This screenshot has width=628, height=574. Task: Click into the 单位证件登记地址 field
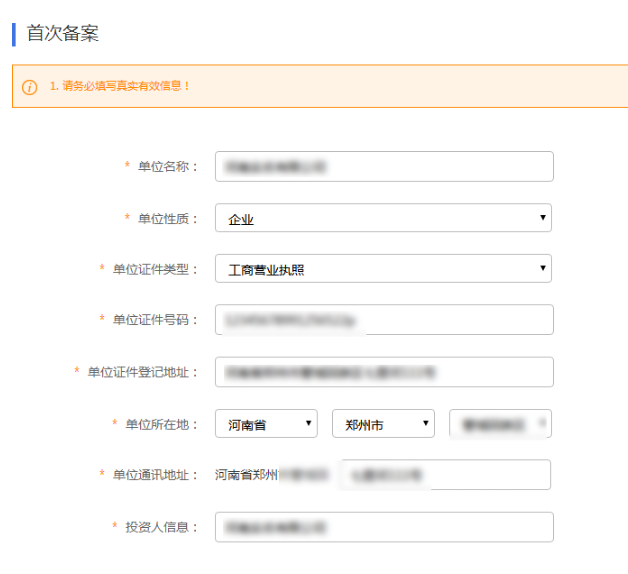384,372
